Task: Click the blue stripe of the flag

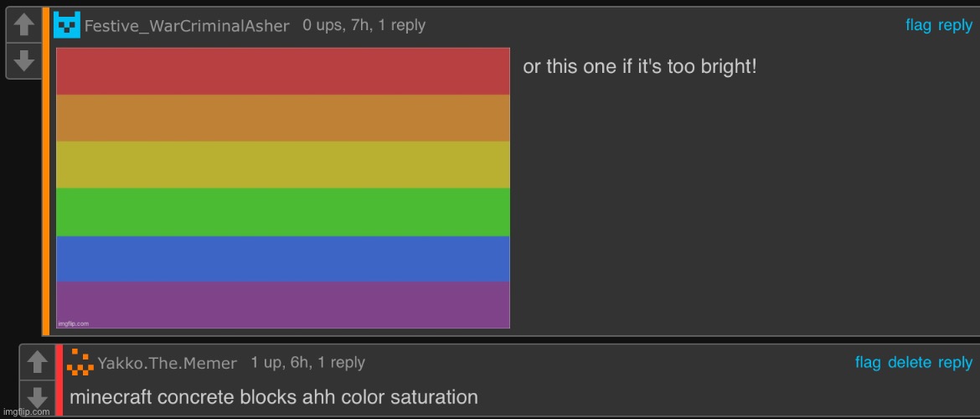Action: point(283,259)
